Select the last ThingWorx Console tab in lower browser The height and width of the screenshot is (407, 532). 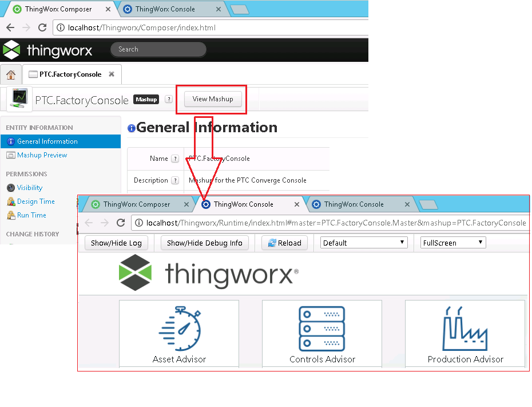tap(354, 204)
